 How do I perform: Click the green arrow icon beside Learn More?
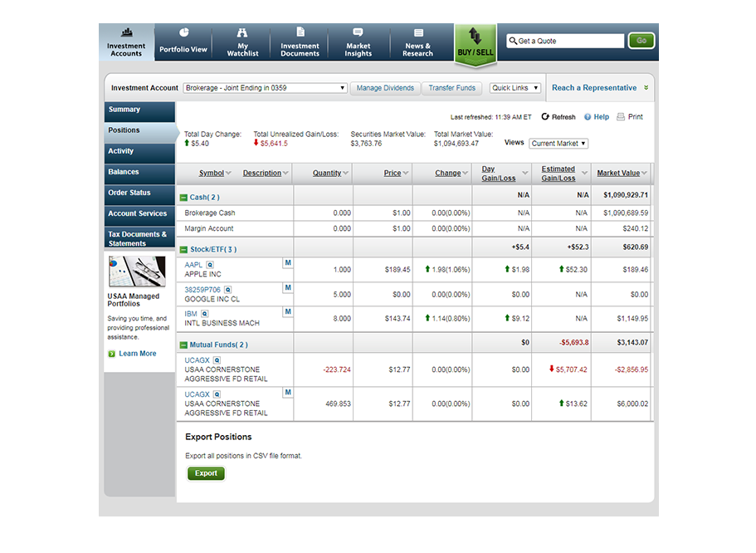click(112, 354)
